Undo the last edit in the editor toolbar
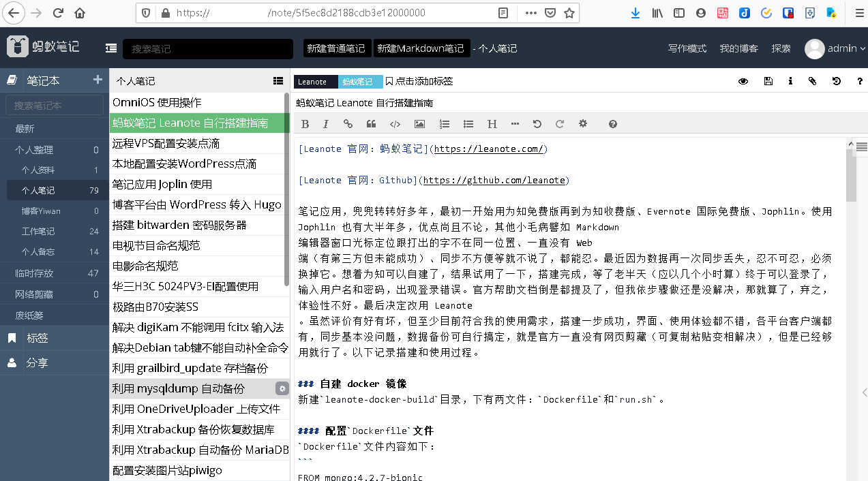The width and height of the screenshot is (868, 481). coord(537,124)
